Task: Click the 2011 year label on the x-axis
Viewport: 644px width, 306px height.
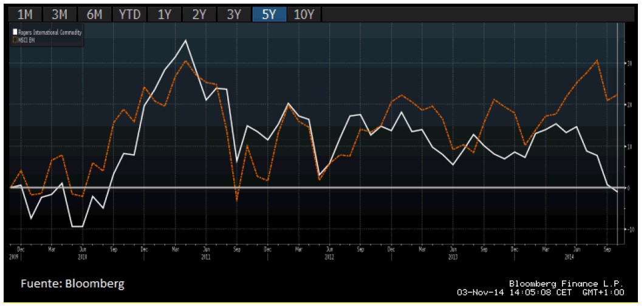Action: [x=206, y=257]
